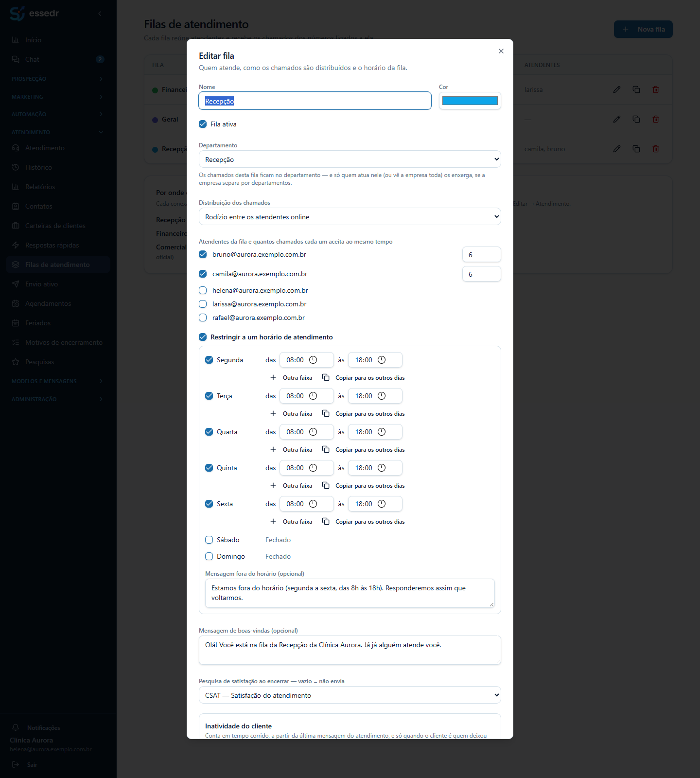The height and width of the screenshot is (778, 700).
Task: Click the clock icon in Sexta start time
Action: (313, 504)
